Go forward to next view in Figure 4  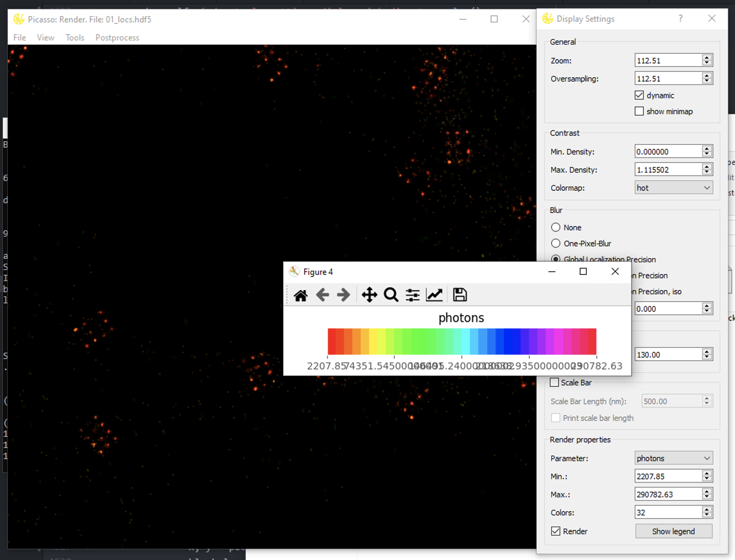click(343, 295)
